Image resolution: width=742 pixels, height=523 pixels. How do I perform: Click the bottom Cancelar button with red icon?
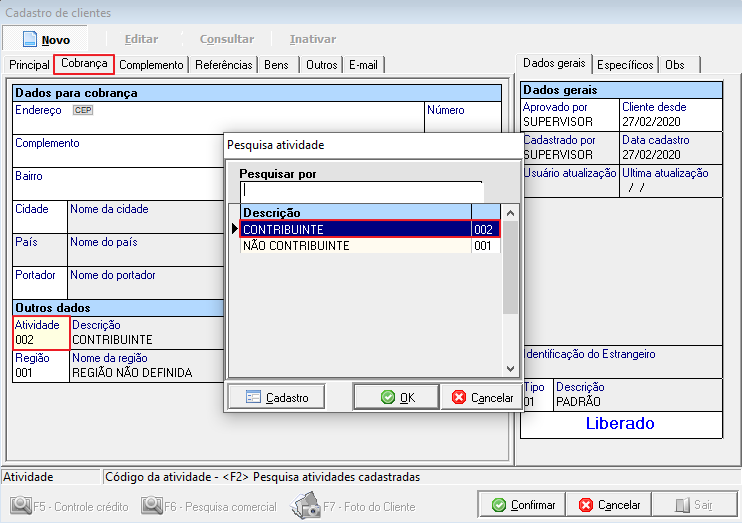click(x=608, y=505)
